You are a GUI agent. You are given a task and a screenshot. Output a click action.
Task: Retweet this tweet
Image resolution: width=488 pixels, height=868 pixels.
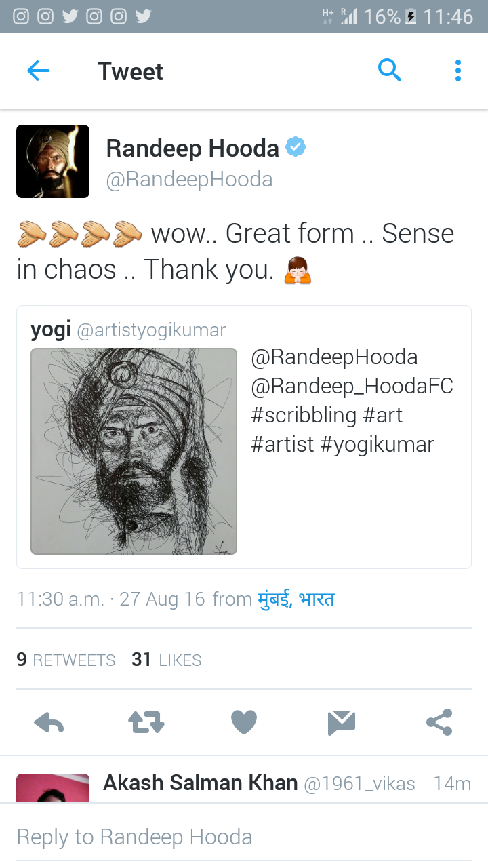146,723
